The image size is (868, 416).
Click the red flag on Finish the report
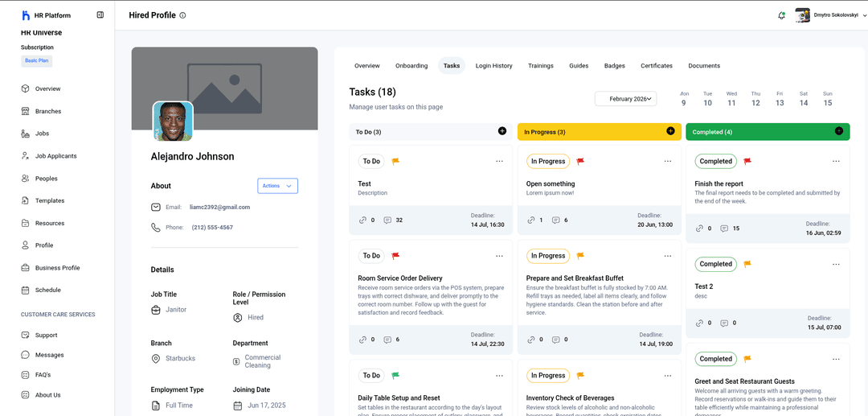747,161
